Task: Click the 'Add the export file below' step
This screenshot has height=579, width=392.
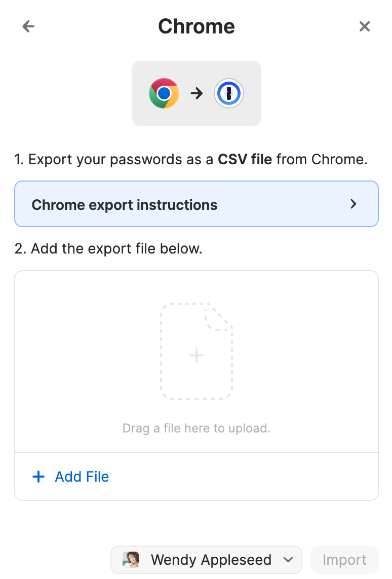Action: coord(108,249)
